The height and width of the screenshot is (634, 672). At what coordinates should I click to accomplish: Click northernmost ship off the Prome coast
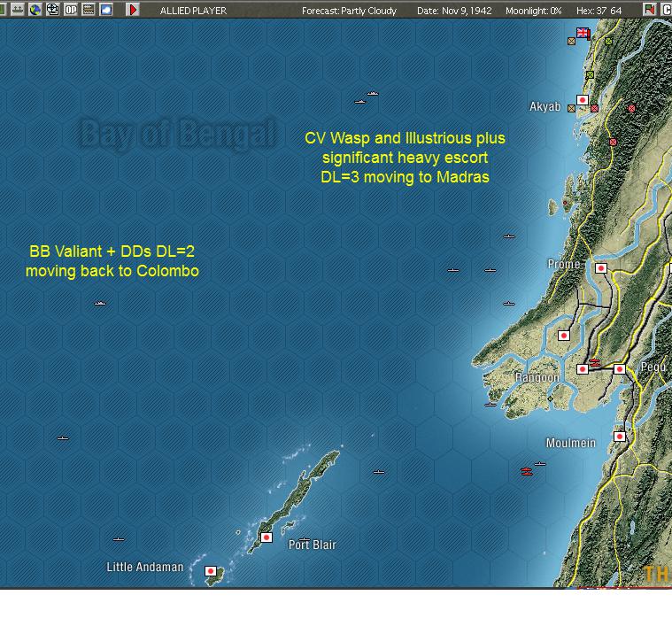pyautogui.click(x=509, y=236)
